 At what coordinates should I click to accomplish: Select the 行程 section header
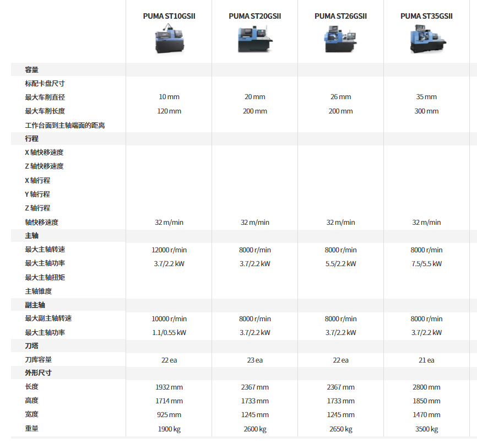coord(31,139)
